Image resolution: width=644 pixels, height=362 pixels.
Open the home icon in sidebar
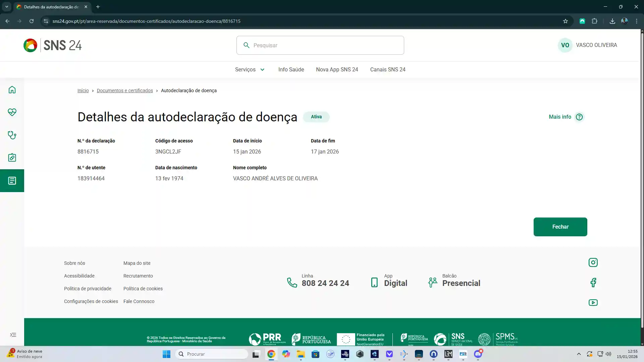[x=12, y=90]
